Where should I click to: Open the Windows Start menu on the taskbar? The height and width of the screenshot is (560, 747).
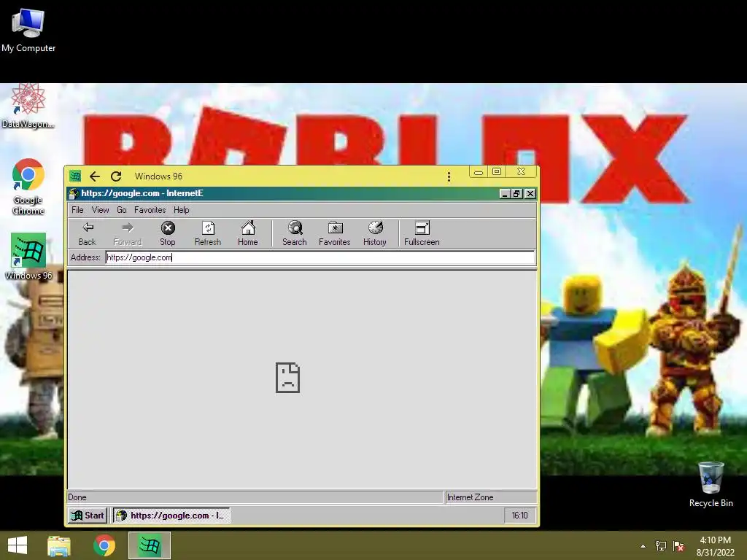(x=18, y=545)
